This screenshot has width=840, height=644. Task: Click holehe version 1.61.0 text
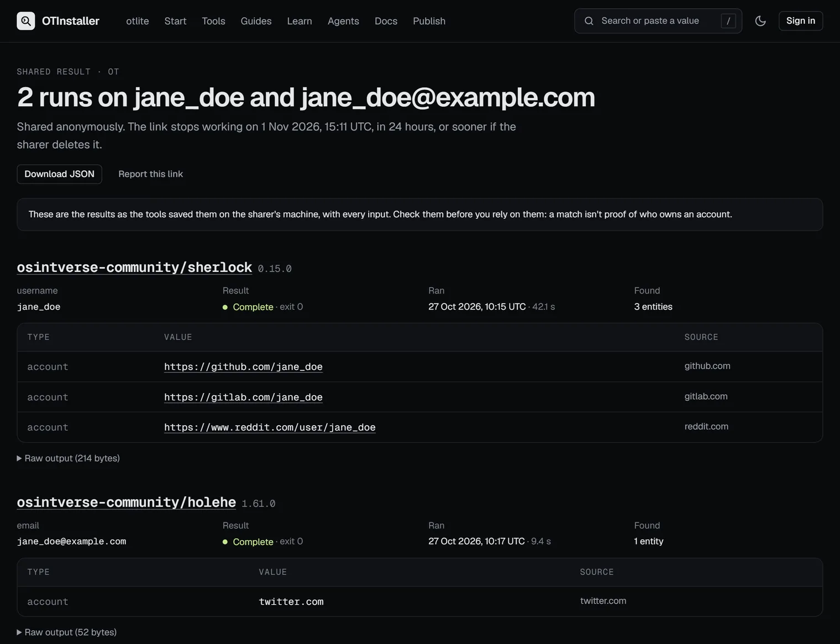pyautogui.click(x=259, y=504)
